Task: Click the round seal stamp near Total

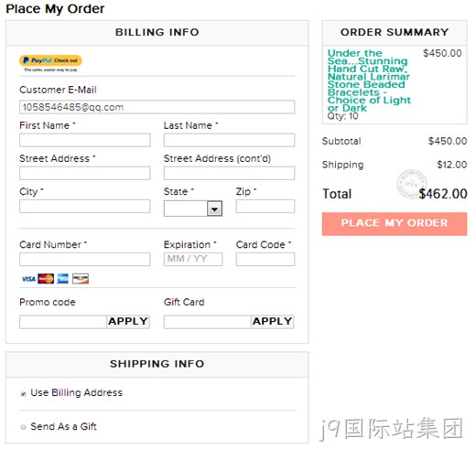Action: coord(412,184)
